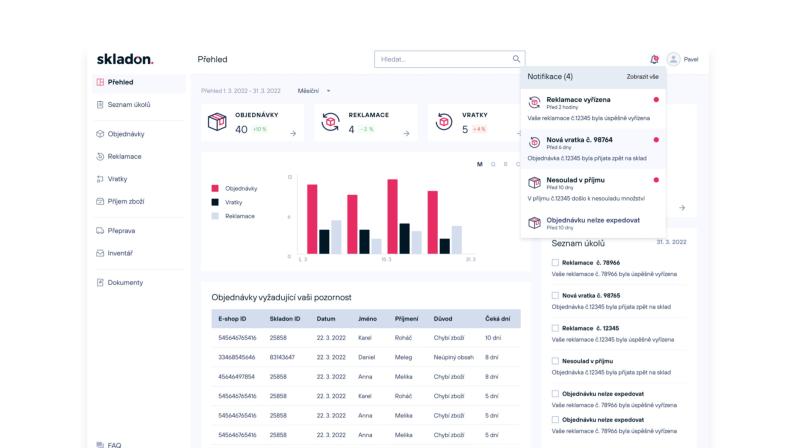
Task: Expand Měsíční period dropdown
Action: coord(314,91)
